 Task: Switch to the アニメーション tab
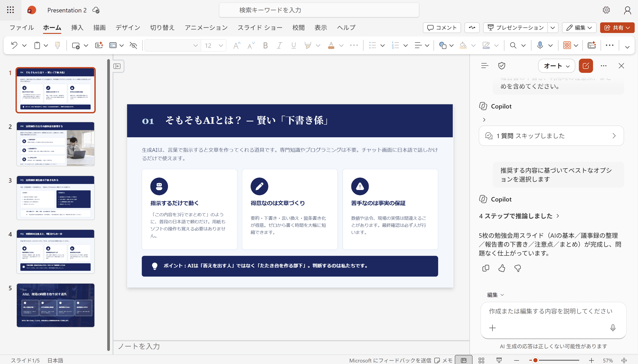click(206, 27)
